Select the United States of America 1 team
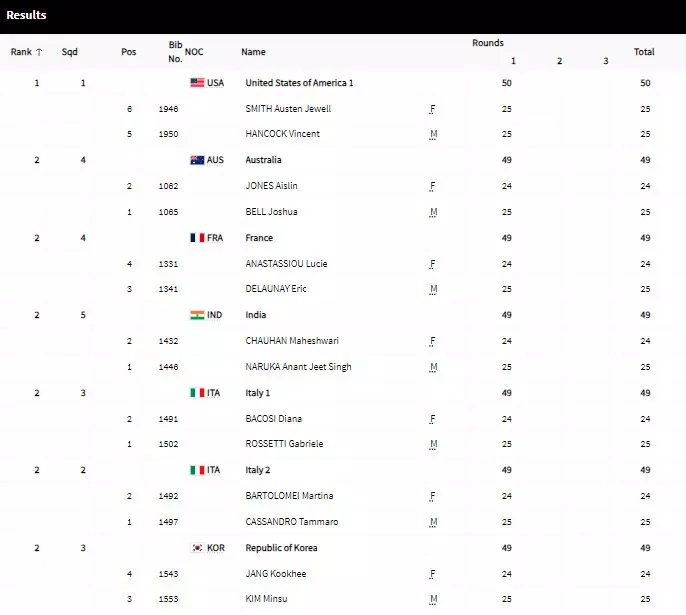This screenshot has height=615, width=686. tap(299, 83)
